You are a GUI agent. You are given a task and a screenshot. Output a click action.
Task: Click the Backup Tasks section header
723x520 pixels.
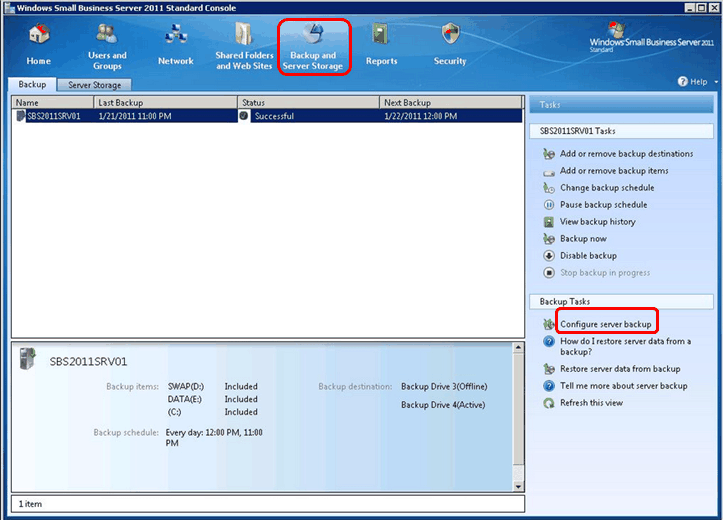click(621, 301)
